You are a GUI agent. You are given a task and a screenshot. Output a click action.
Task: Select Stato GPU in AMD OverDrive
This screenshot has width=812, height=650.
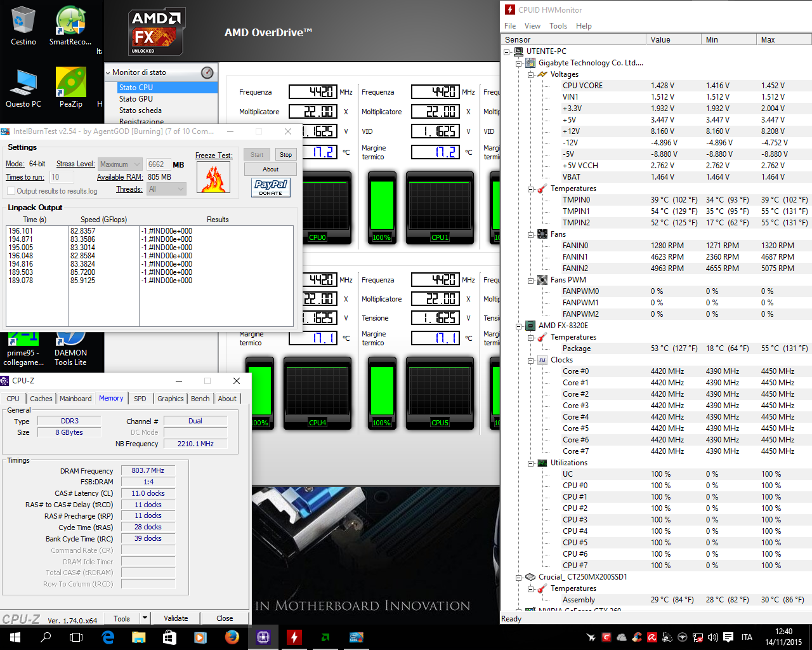[136, 99]
